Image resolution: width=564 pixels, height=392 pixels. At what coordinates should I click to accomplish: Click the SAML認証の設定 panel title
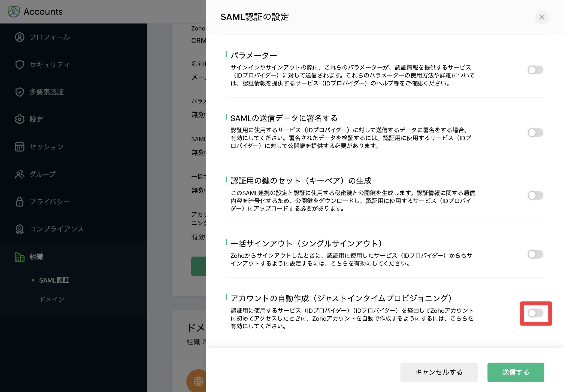pyautogui.click(x=254, y=17)
